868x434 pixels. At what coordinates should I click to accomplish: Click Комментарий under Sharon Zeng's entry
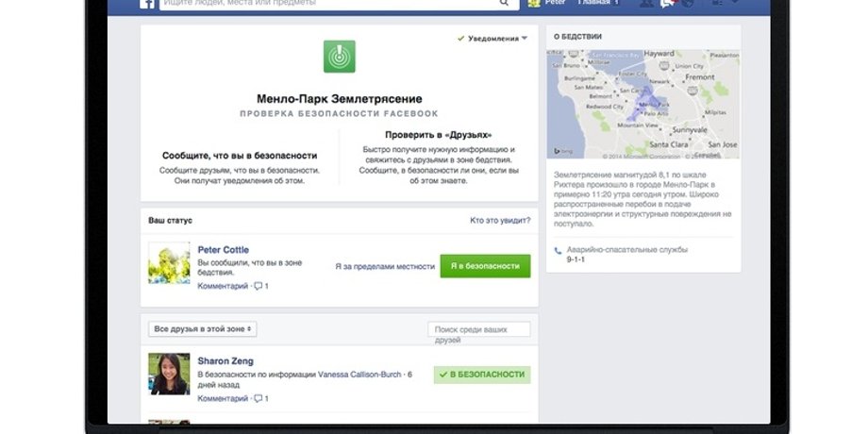(223, 398)
